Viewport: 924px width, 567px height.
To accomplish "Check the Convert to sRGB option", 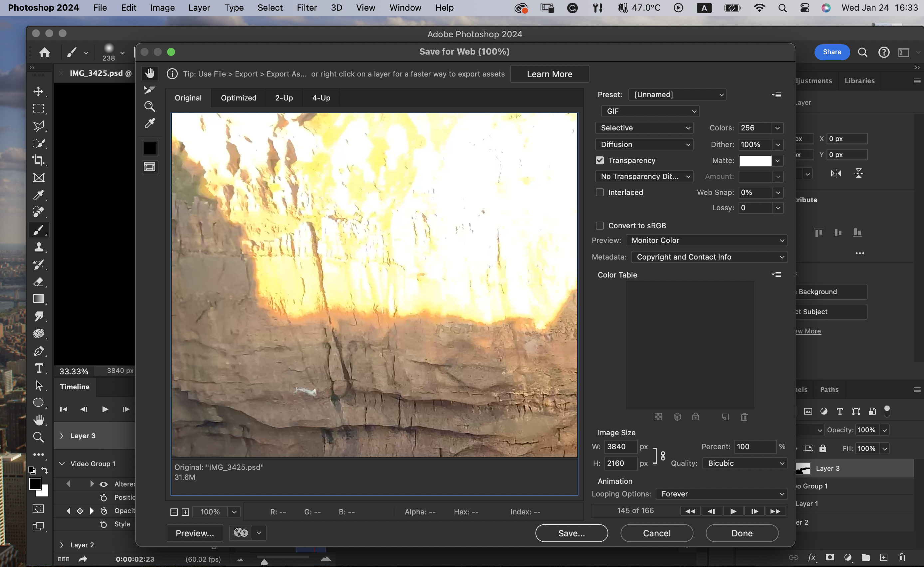I will click(599, 226).
